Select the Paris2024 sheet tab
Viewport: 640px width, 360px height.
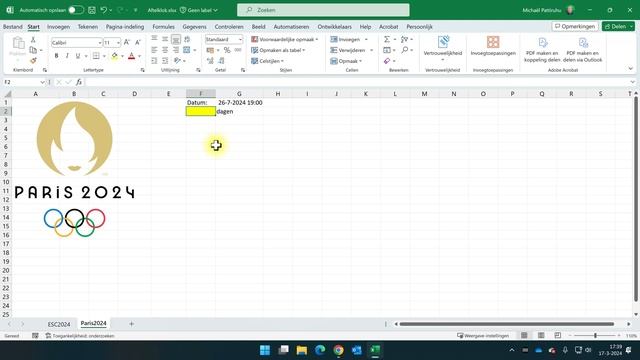coord(93,323)
